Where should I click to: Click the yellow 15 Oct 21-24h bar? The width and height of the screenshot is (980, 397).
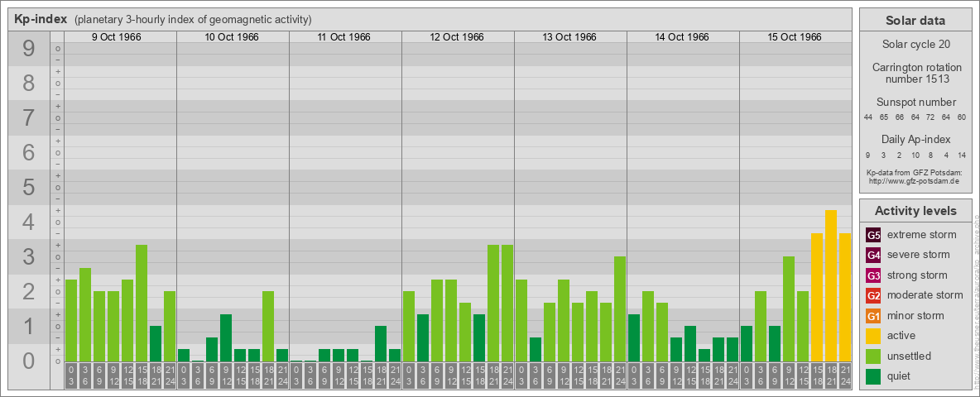(x=845, y=297)
